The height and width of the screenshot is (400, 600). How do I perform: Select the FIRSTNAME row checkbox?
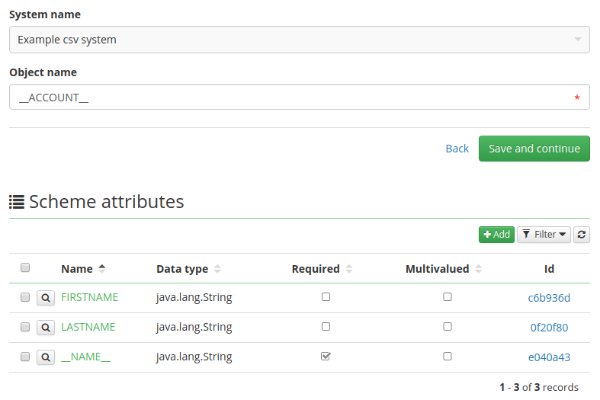25,297
